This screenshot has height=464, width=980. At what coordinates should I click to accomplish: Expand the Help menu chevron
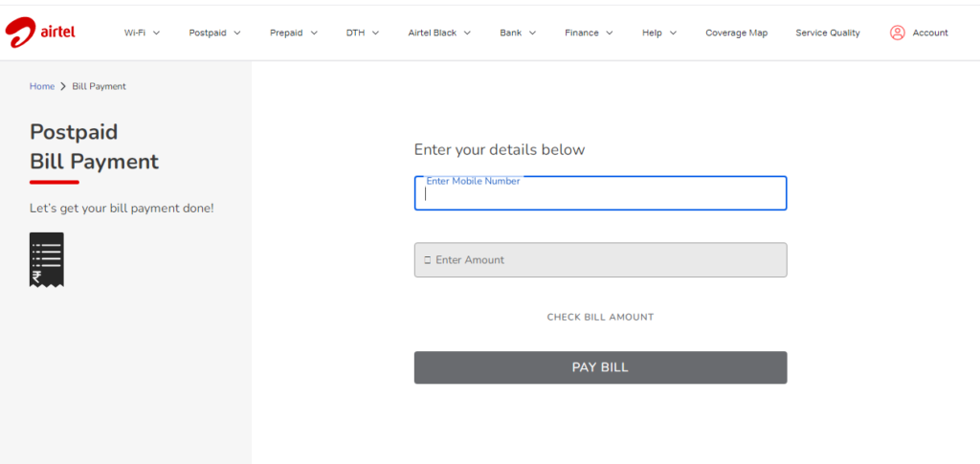coord(673,33)
